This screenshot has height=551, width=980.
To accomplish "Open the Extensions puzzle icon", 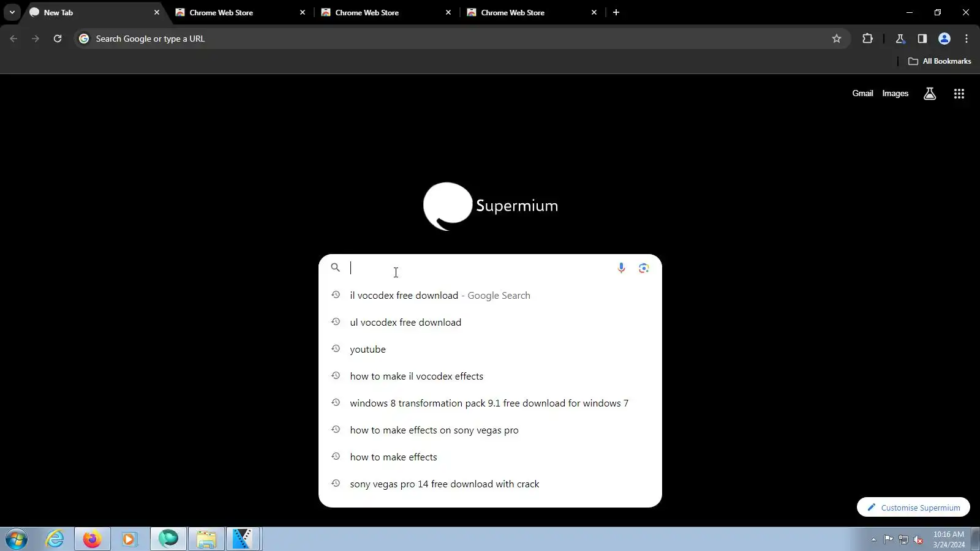I will point(867,39).
